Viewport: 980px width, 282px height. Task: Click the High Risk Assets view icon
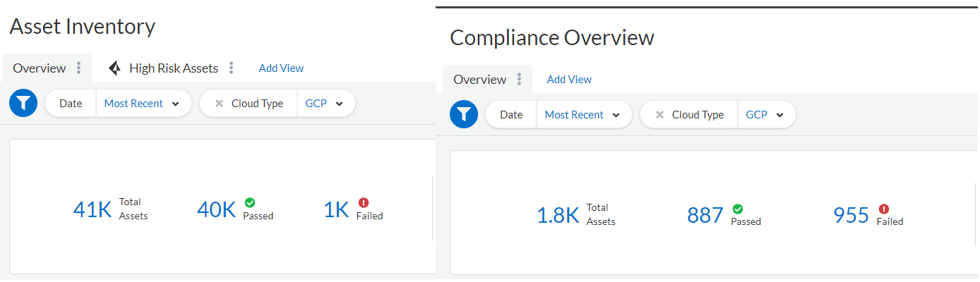(114, 68)
